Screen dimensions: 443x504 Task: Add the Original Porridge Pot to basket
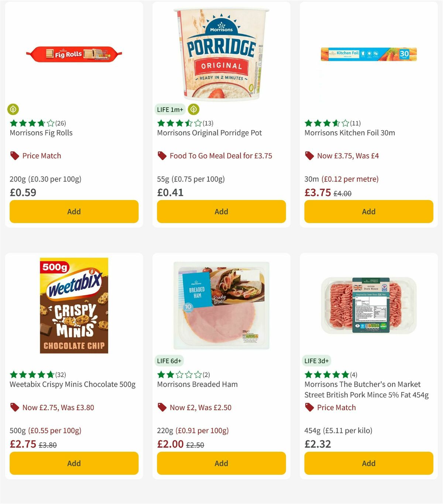[x=221, y=211]
